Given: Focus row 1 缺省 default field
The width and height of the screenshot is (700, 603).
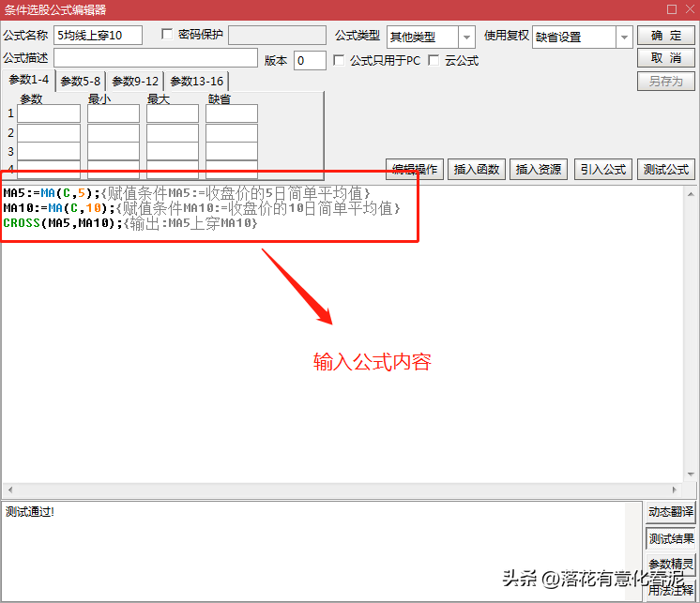Looking at the screenshot, I should click(x=232, y=113).
